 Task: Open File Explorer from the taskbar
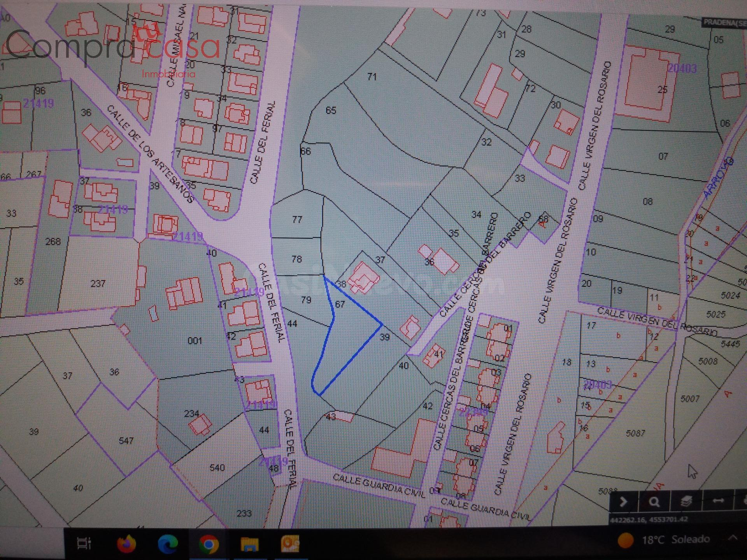[249, 544]
